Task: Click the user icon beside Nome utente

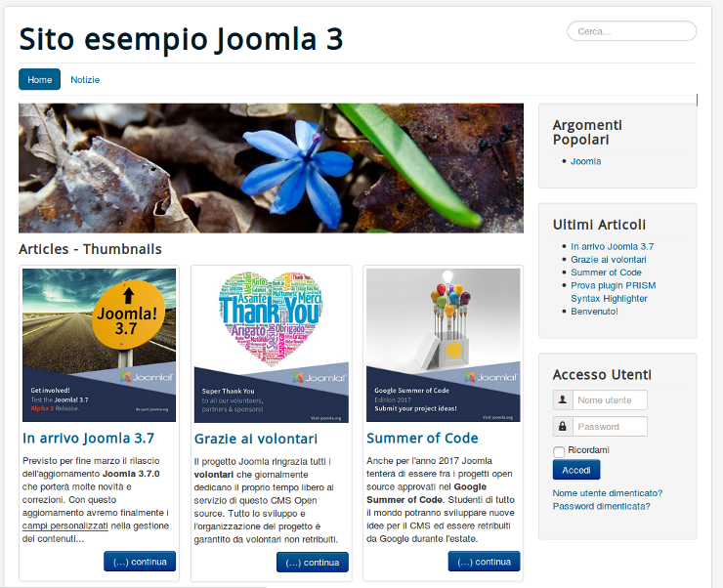Action: coord(563,399)
